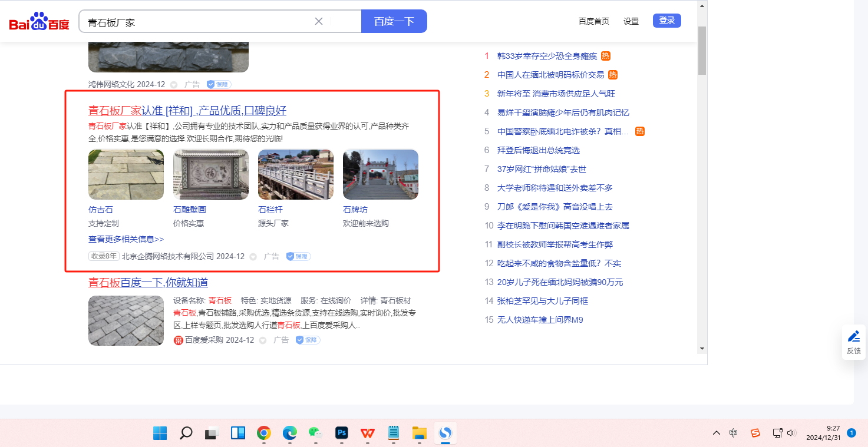This screenshot has height=447, width=868.
Task: Toggle the Chinese input mode indicator
Action: click(733, 433)
